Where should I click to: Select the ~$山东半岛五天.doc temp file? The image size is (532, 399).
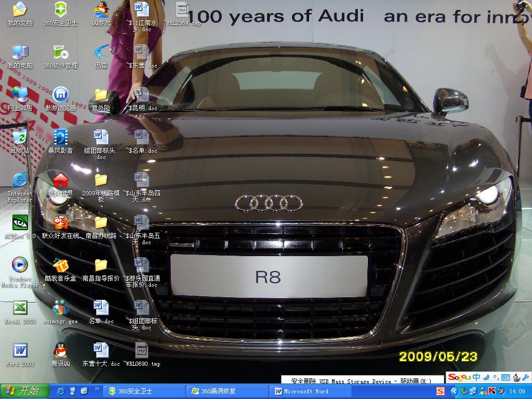[x=141, y=230]
